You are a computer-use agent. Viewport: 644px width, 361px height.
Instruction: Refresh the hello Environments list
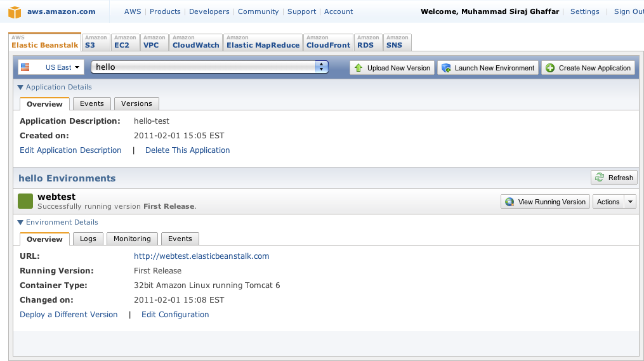(614, 178)
